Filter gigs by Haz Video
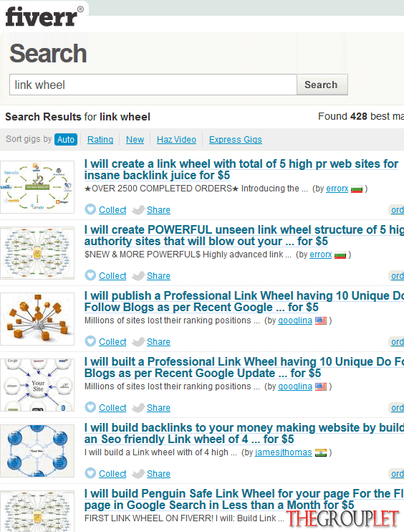This screenshot has height=532, width=404. (x=176, y=139)
